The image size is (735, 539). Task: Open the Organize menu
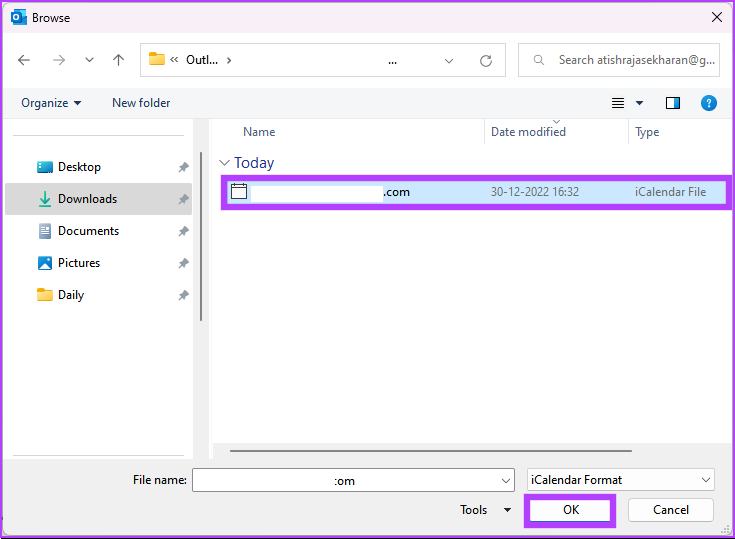pos(51,103)
